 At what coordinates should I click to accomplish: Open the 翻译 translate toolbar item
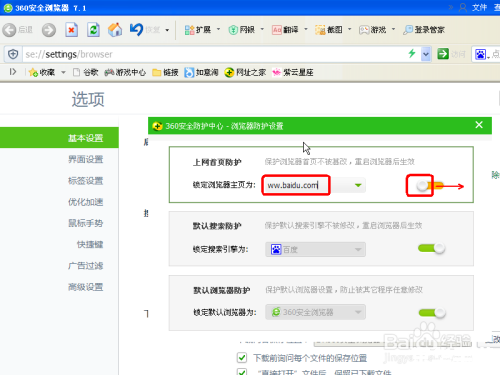click(x=285, y=30)
